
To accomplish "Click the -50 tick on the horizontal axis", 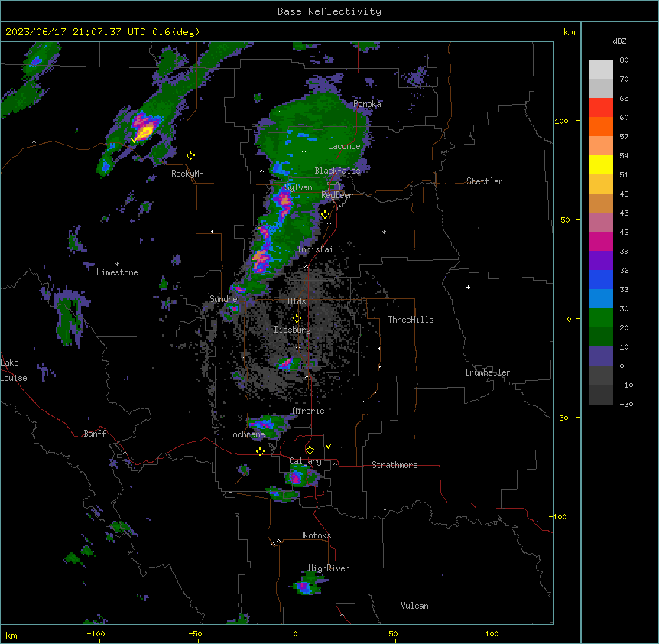I will click(x=195, y=633).
